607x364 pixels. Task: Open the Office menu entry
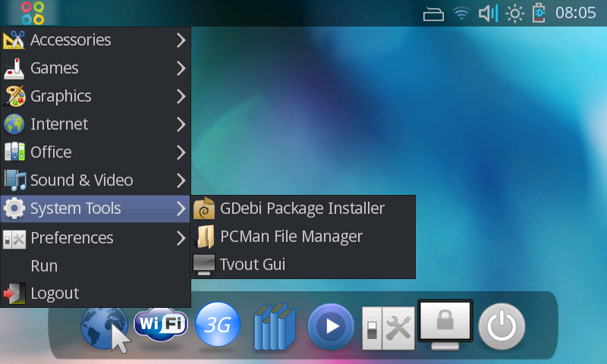(96, 152)
